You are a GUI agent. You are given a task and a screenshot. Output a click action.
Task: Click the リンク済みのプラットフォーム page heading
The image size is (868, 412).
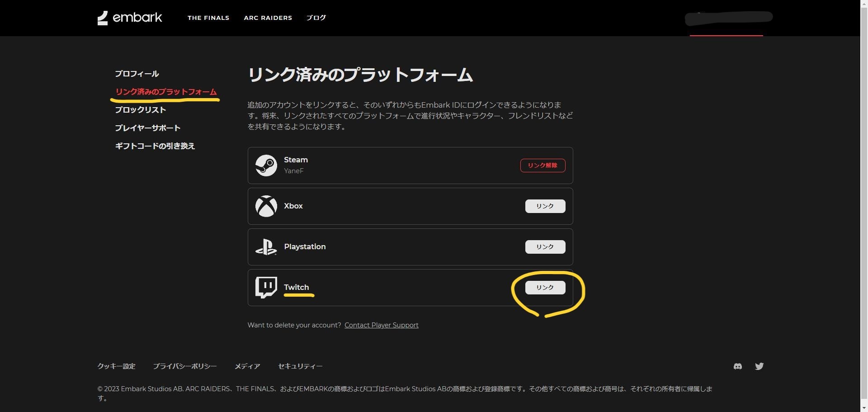click(x=360, y=75)
